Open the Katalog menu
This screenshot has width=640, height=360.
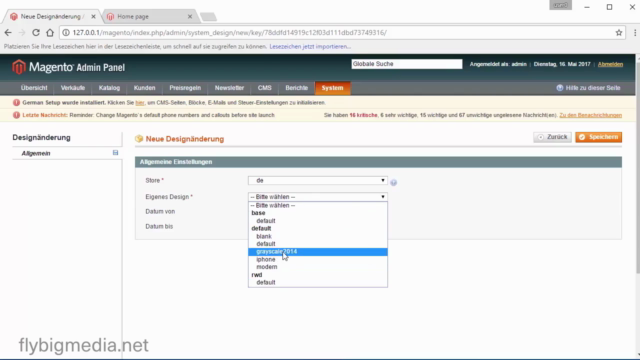(109, 88)
